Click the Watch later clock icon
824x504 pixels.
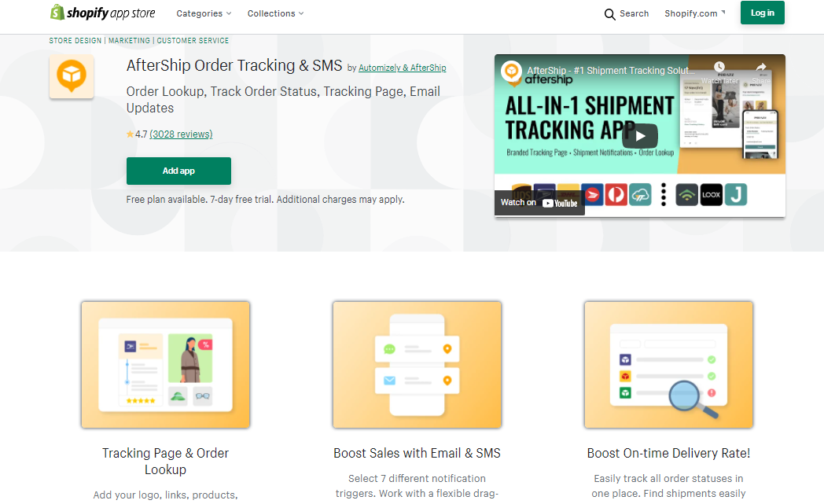click(x=719, y=67)
